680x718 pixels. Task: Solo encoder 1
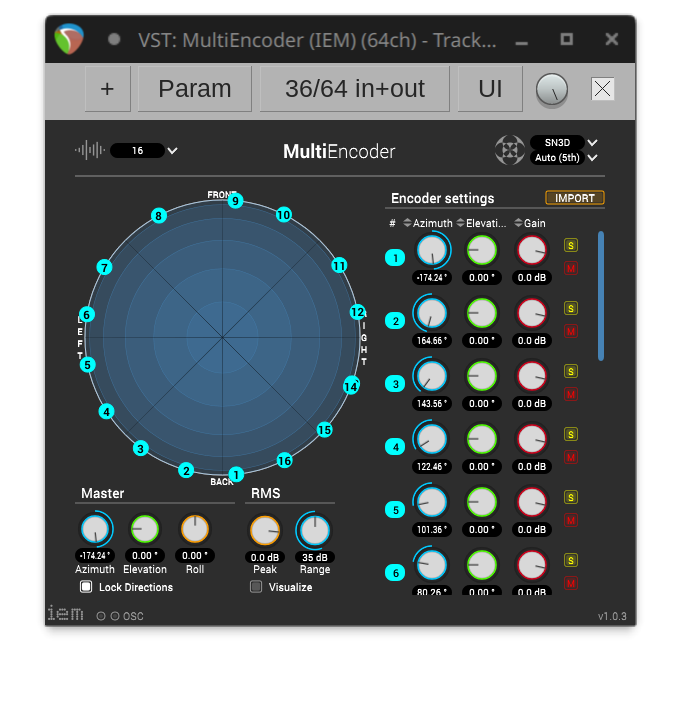[571, 245]
